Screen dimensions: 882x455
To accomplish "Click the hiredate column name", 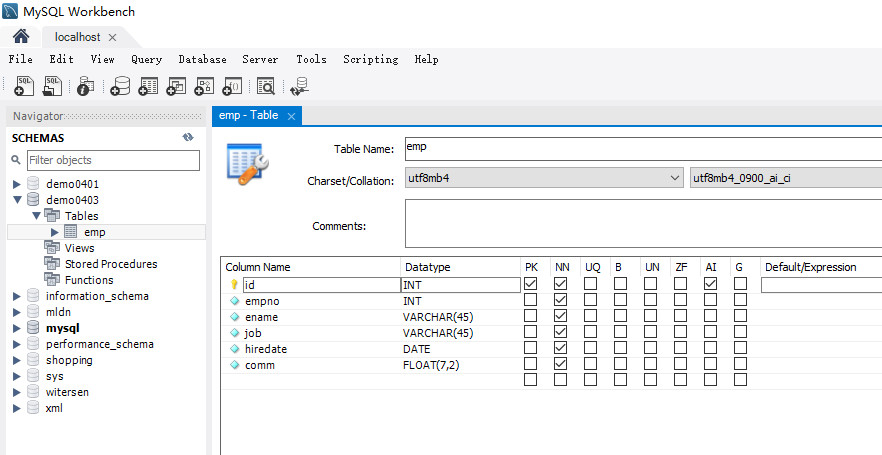I will 266,349.
